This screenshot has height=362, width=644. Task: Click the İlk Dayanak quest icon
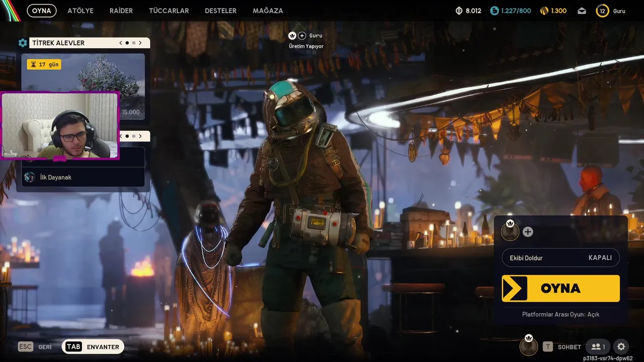click(30, 177)
